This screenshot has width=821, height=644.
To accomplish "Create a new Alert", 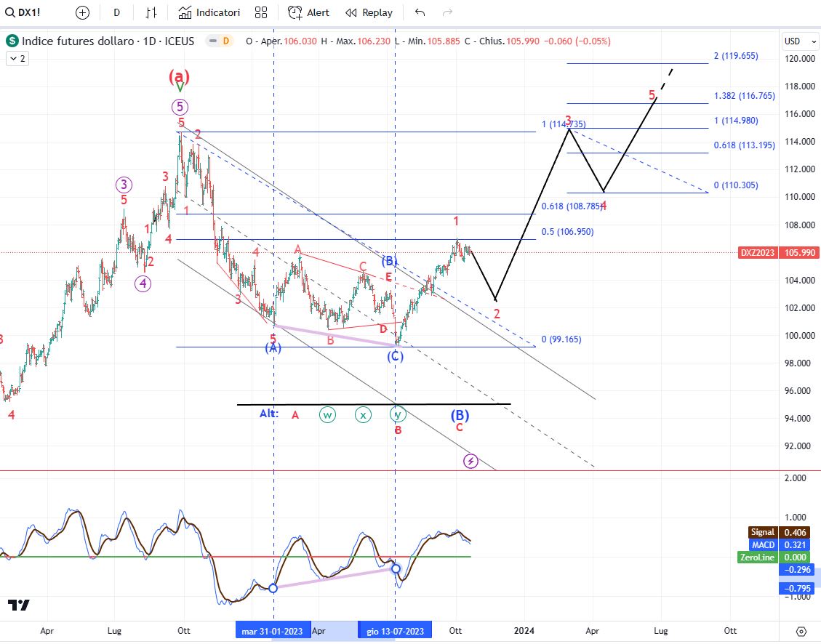I will click(308, 12).
